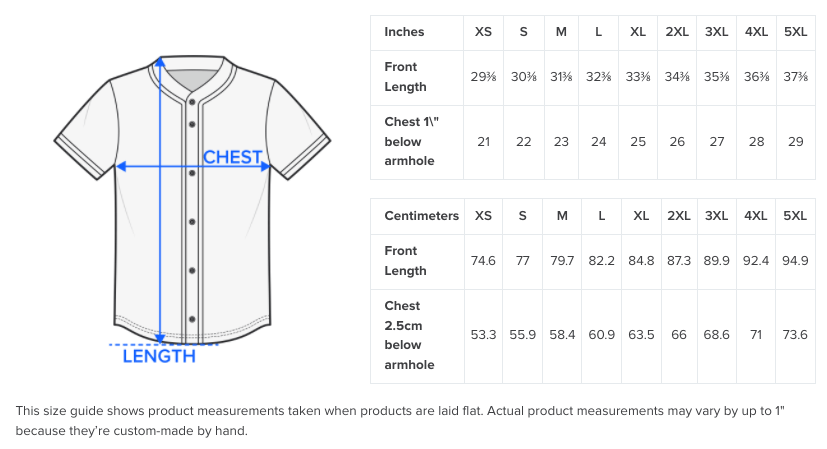Click front length 79.7 for size M
Image resolution: width=827 pixels, height=449 pixels.
pyautogui.click(x=562, y=261)
